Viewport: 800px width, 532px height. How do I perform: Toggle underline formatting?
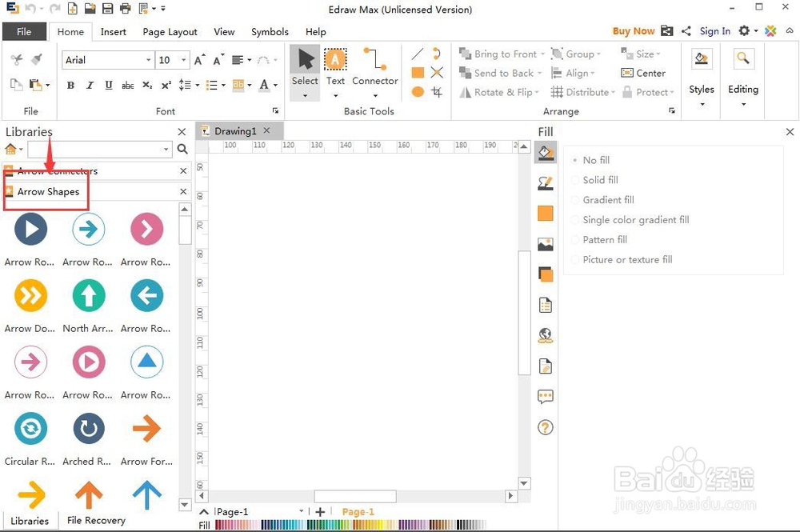coord(109,85)
